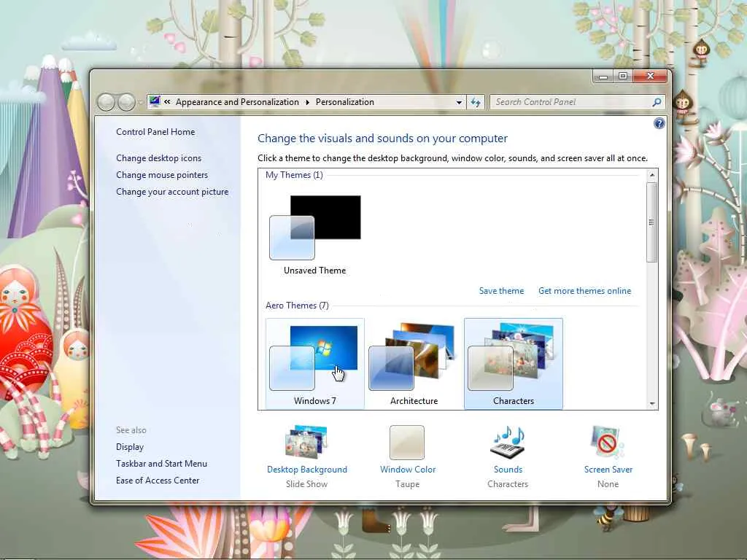Open Change desktop icons link

coord(158,158)
